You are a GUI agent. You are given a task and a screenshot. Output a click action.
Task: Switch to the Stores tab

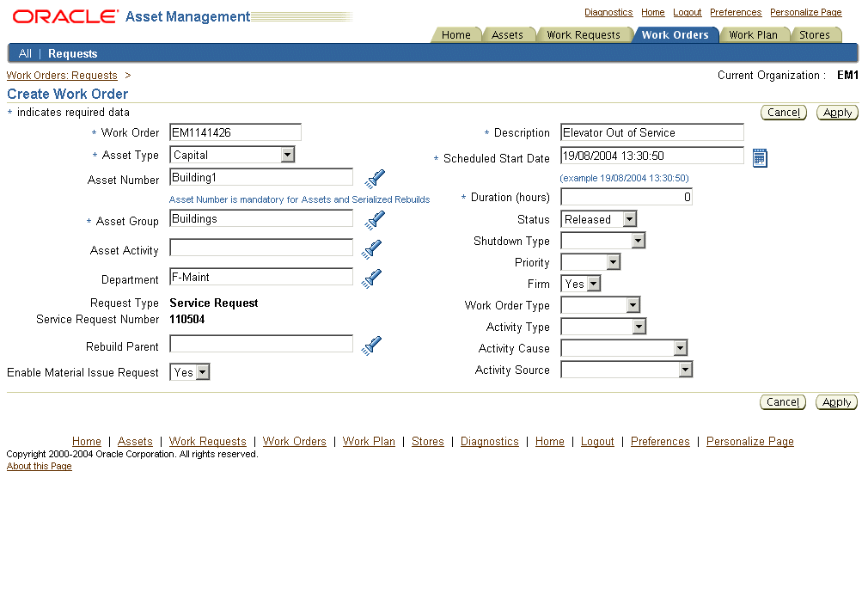815,35
